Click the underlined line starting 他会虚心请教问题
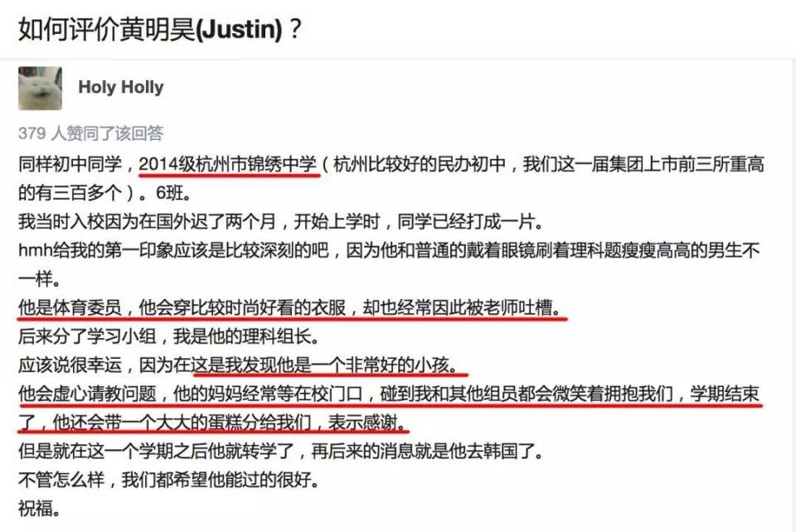 click(389, 394)
